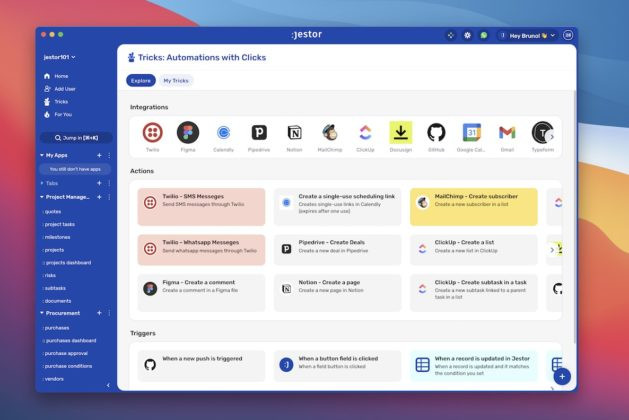Switch to the Explore tab
Viewport: 629px width, 420px height.
click(x=141, y=81)
